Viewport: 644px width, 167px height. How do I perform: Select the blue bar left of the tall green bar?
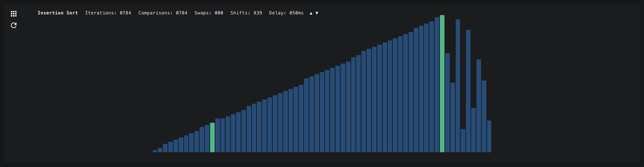437,85
